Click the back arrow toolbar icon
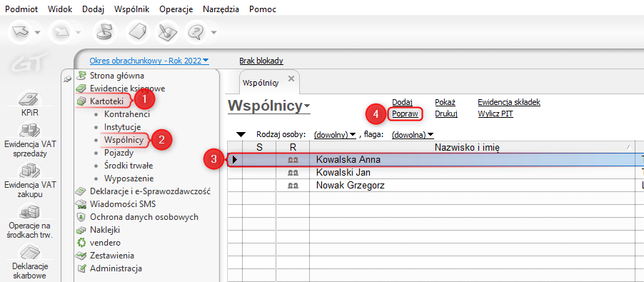The height and width of the screenshot is (282, 644). [21, 31]
